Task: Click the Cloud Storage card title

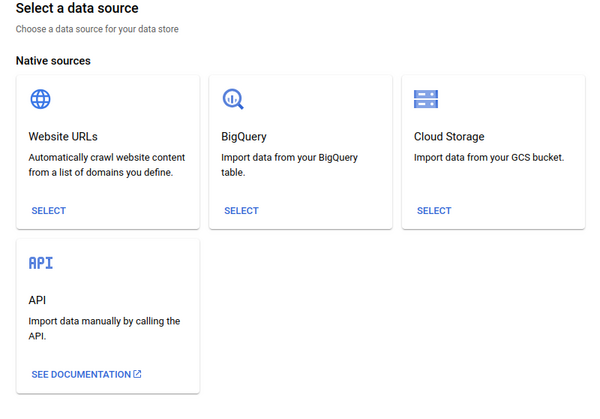Action: pos(449,137)
